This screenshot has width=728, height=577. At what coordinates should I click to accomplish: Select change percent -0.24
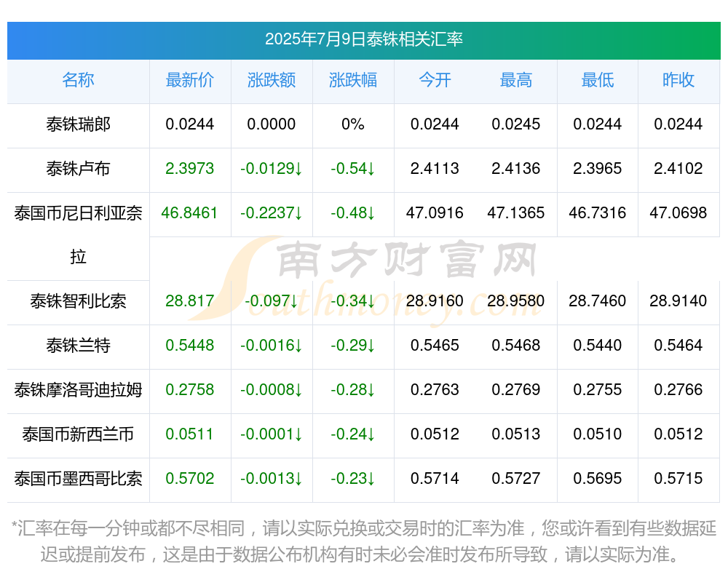point(353,434)
